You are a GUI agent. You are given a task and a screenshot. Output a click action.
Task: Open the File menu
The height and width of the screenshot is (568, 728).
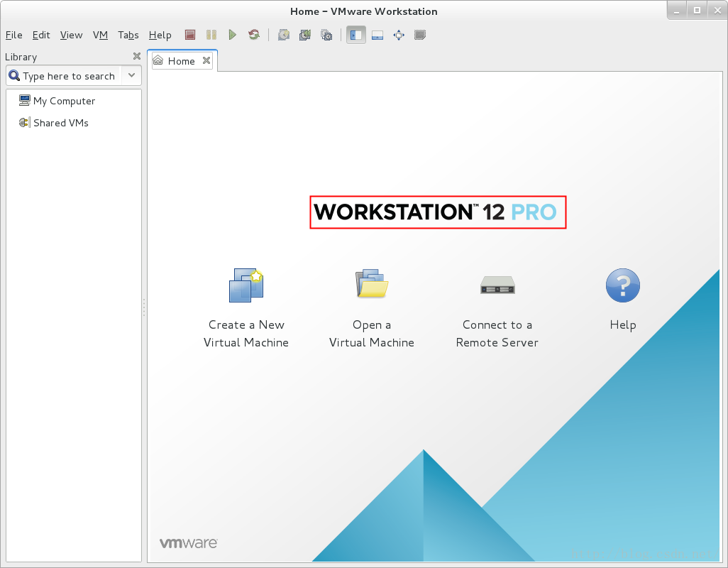14,35
